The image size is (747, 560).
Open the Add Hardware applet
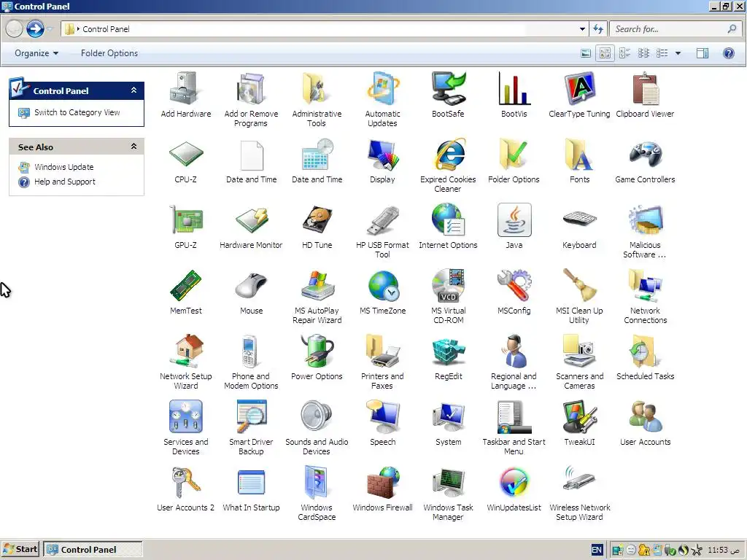tap(185, 95)
